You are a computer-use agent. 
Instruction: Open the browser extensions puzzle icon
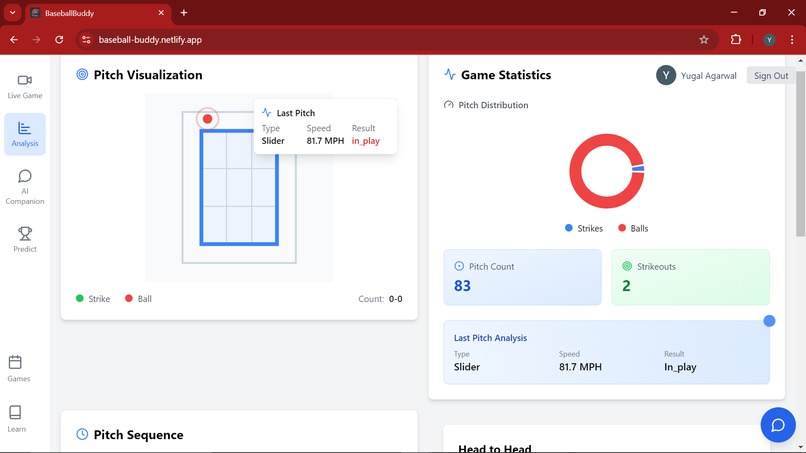point(736,40)
